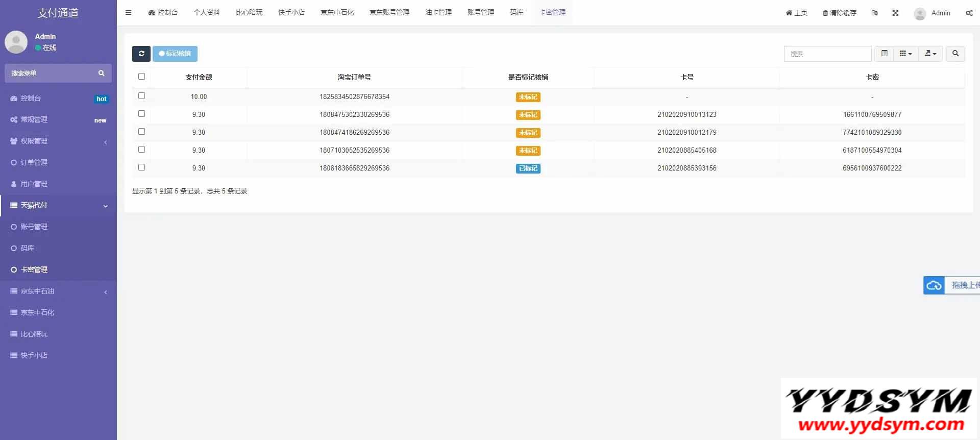This screenshot has height=440, width=980.
Task: Click the sidebar menu search icon
Action: pyautogui.click(x=101, y=74)
